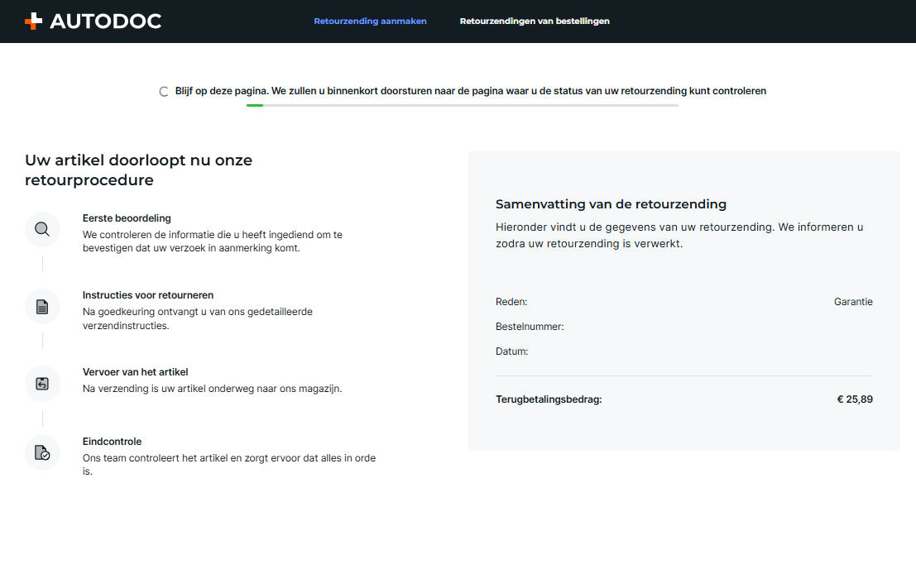This screenshot has width=916, height=588.
Task: Click the checked document Eindcontrole icon
Action: click(42, 452)
